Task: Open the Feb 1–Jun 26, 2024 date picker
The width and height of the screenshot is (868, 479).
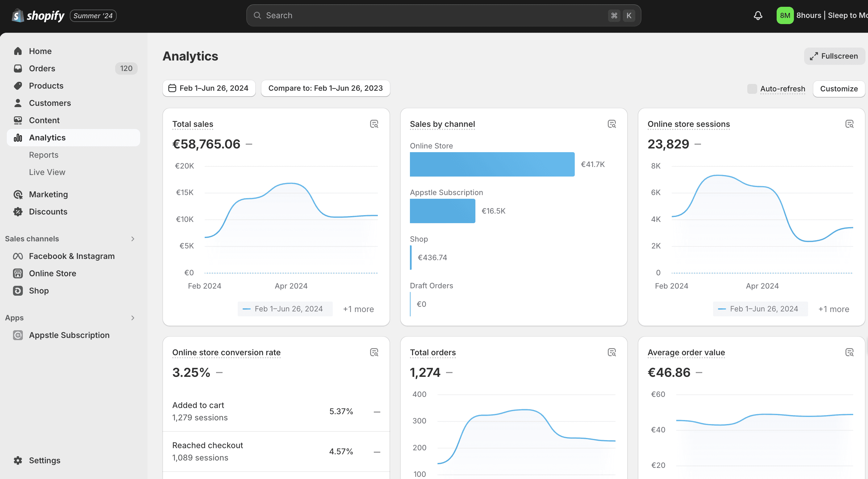Action: pyautogui.click(x=209, y=88)
